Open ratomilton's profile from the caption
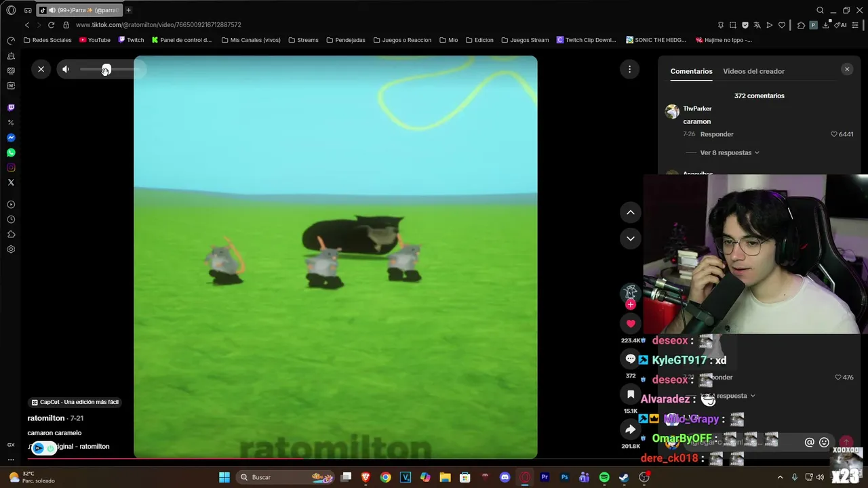Image resolution: width=868 pixels, height=488 pixels. [46, 418]
